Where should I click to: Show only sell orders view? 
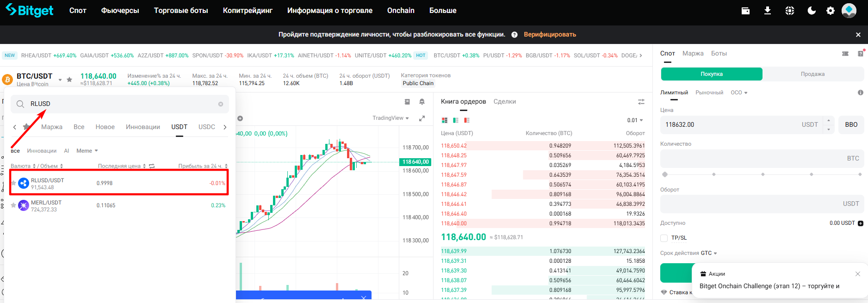click(x=467, y=120)
